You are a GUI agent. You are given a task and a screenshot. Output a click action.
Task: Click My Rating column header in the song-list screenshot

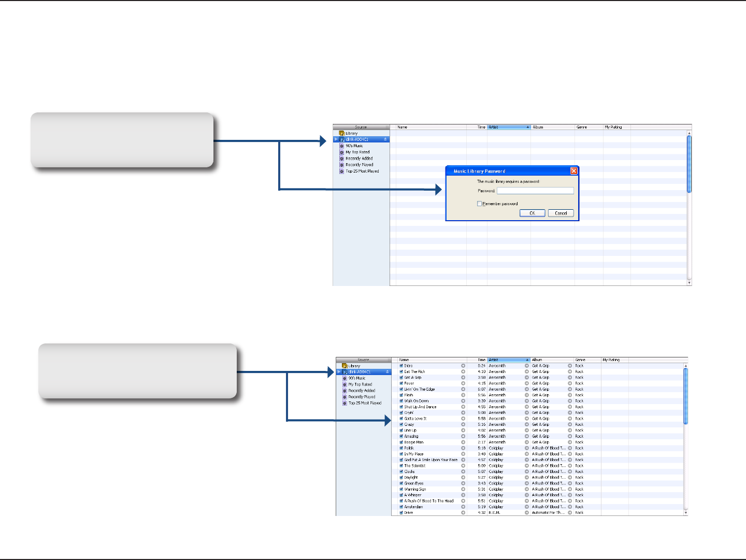pyautogui.click(x=614, y=360)
